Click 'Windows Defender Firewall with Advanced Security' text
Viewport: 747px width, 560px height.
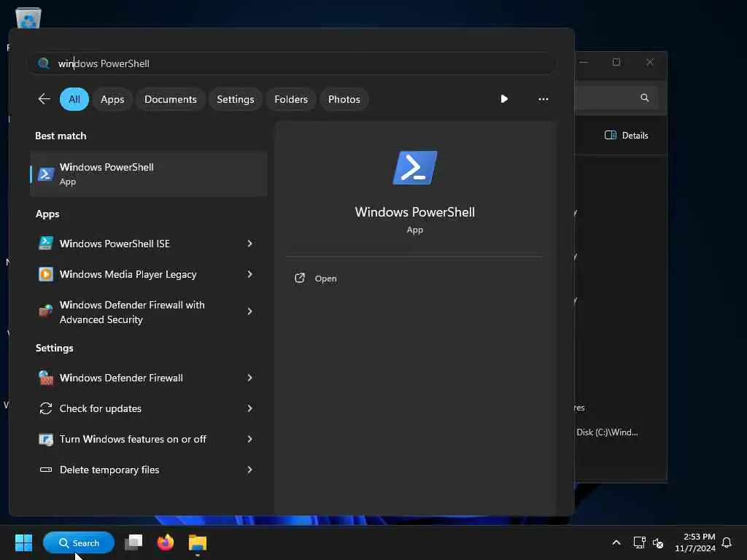[132, 312]
